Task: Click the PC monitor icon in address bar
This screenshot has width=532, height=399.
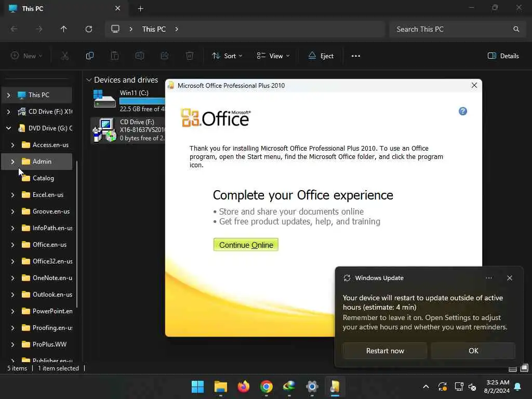Action: click(115, 29)
